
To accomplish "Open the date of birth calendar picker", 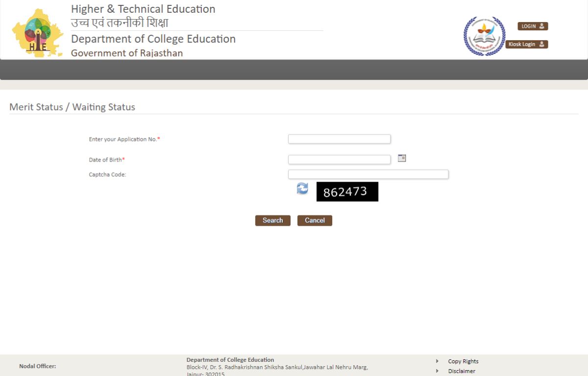I will point(402,158).
